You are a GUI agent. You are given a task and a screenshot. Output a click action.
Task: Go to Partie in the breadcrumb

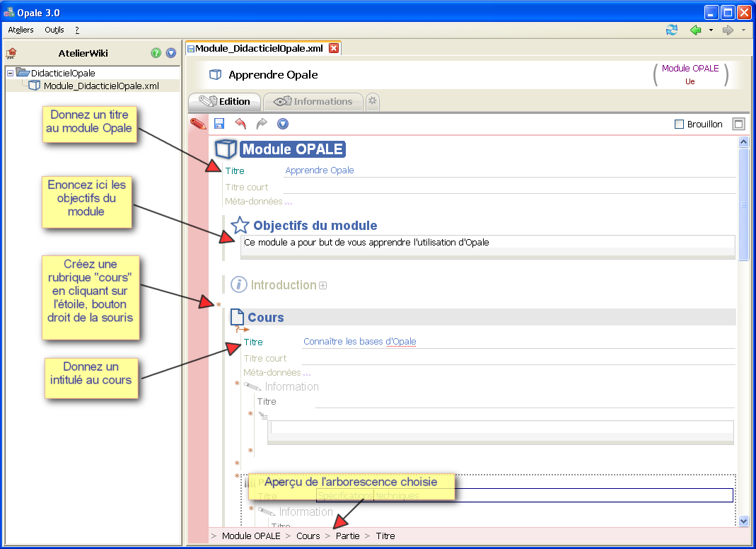348,536
